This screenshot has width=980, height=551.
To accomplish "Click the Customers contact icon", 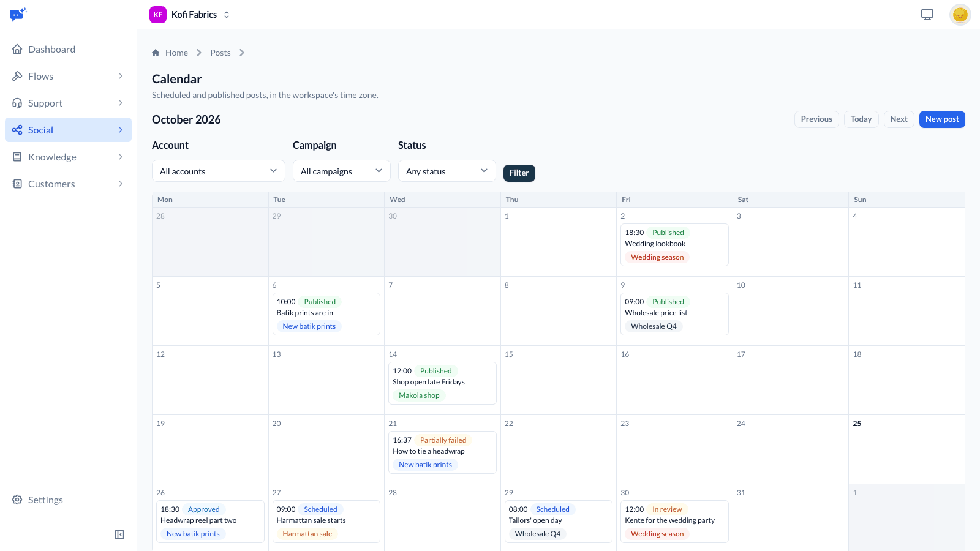I will pos(17,184).
